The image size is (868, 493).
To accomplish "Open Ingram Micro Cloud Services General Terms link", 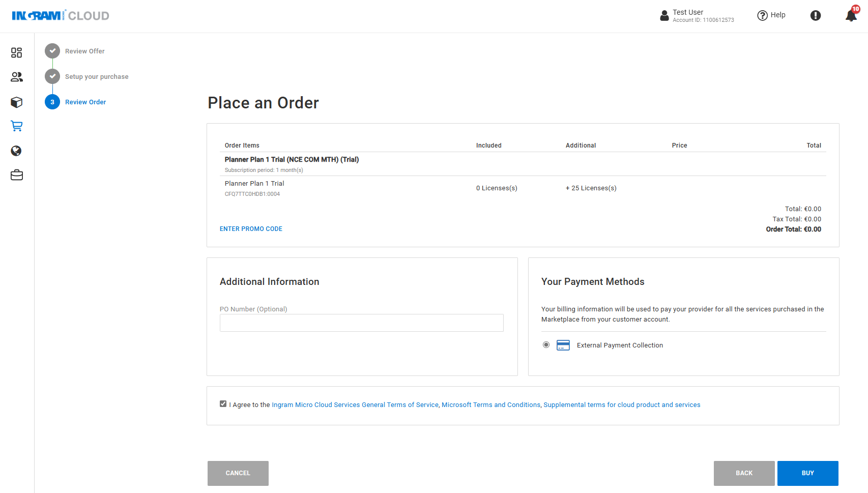I will coord(355,405).
